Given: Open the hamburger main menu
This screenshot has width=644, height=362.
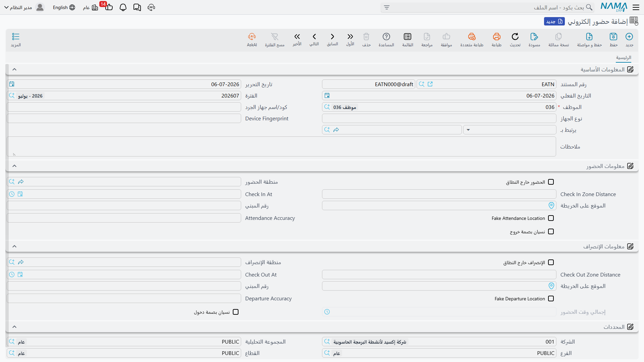Looking at the screenshot, I should click(x=636, y=7).
